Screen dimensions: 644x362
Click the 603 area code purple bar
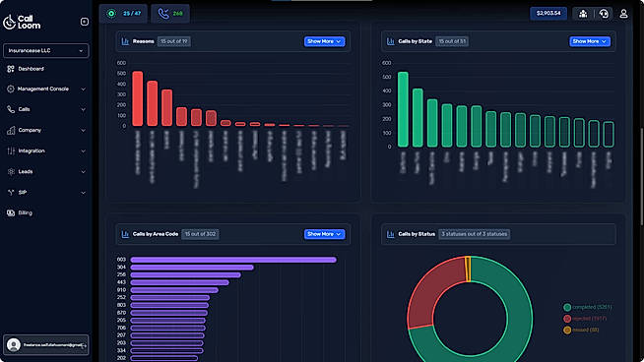233,260
